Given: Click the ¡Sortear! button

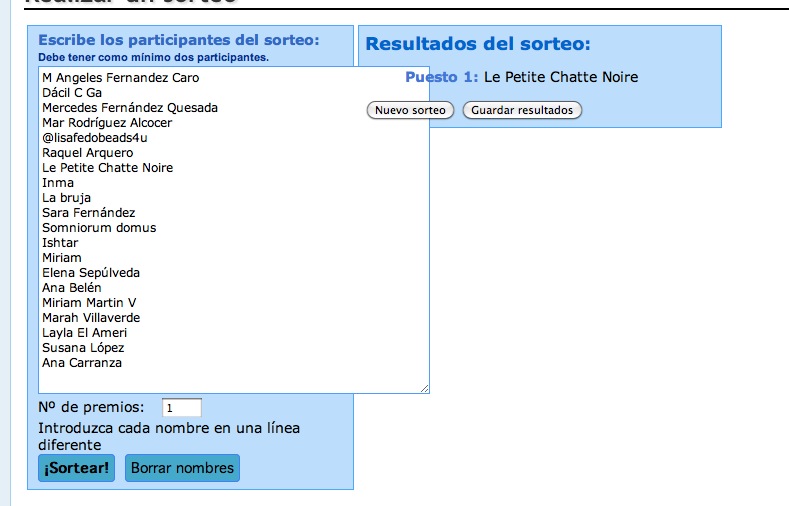Looking at the screenshot, I should [x=76, y=468].
